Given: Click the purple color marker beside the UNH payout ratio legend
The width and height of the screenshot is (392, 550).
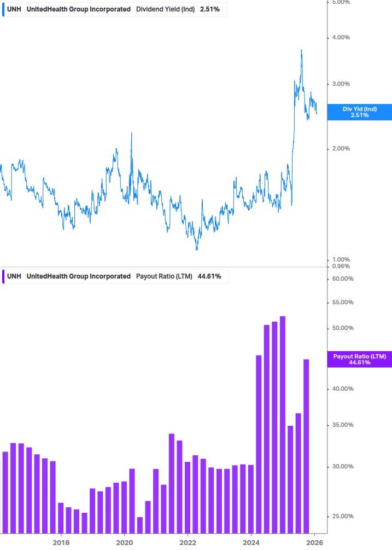Looking at the screenshot, I should pyautogui.click(x=3, y=276).
